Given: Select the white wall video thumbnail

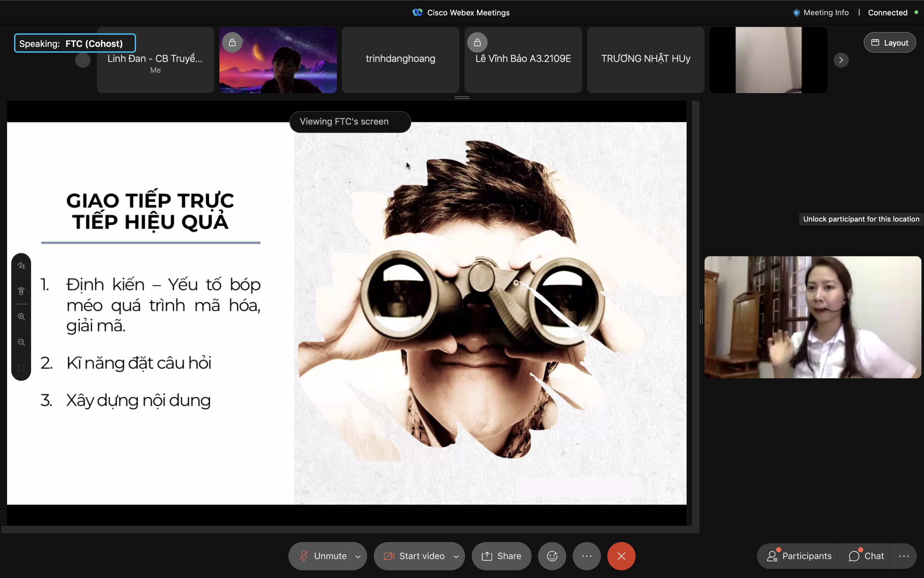Looking at the screenshot, I should 768,60.
